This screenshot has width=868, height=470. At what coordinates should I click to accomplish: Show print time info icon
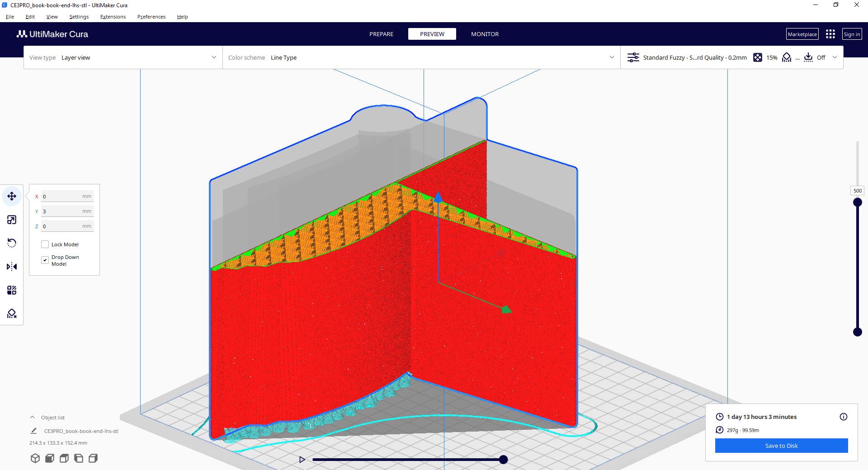point(844,417)
